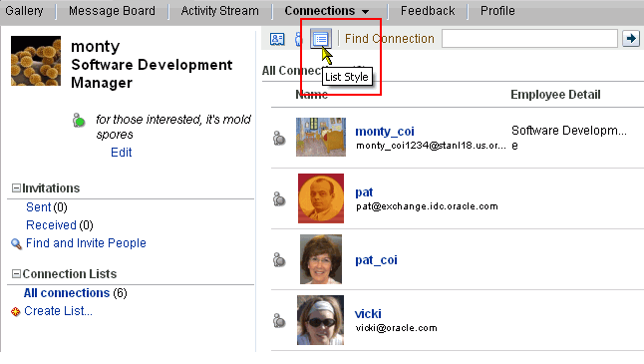Click the Create List star icon
The image size is (644, 364).
[16, 312]
